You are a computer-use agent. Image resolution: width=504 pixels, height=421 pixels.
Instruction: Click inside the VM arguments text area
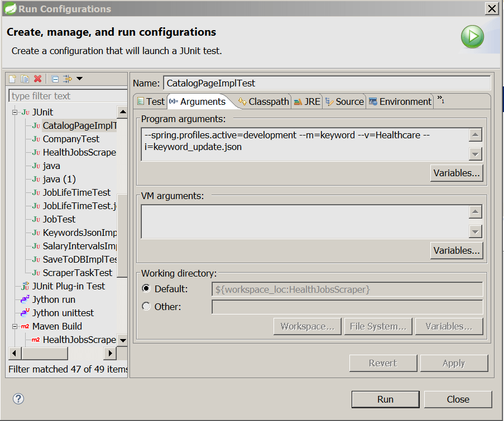click(305, 221)
